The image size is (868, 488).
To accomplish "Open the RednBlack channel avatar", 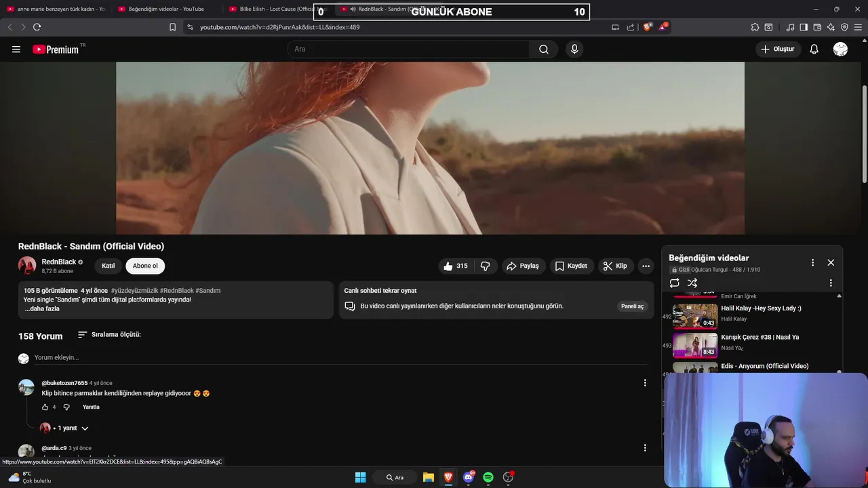I will click(x=27, y=266).
